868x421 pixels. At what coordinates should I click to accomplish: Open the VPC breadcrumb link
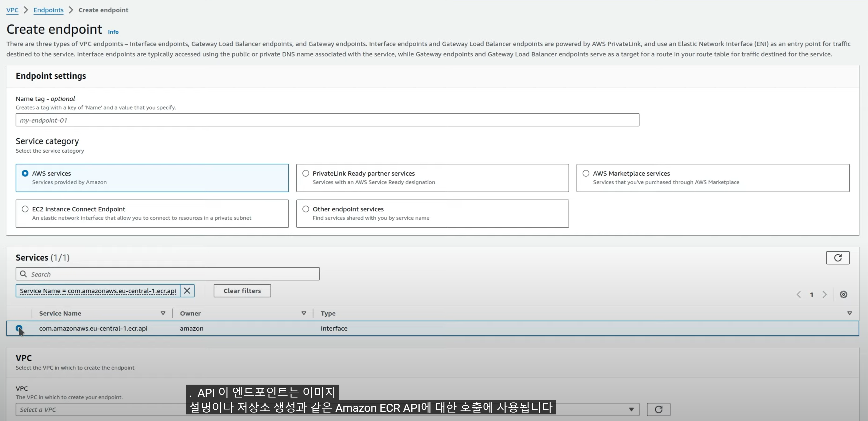click(12, 10)
